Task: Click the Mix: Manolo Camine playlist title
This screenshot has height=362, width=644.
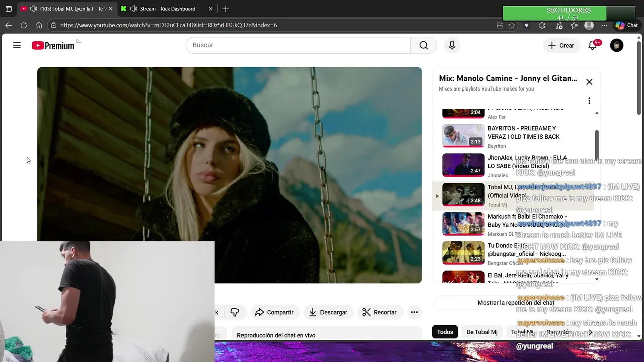Action: pos(508,78)
